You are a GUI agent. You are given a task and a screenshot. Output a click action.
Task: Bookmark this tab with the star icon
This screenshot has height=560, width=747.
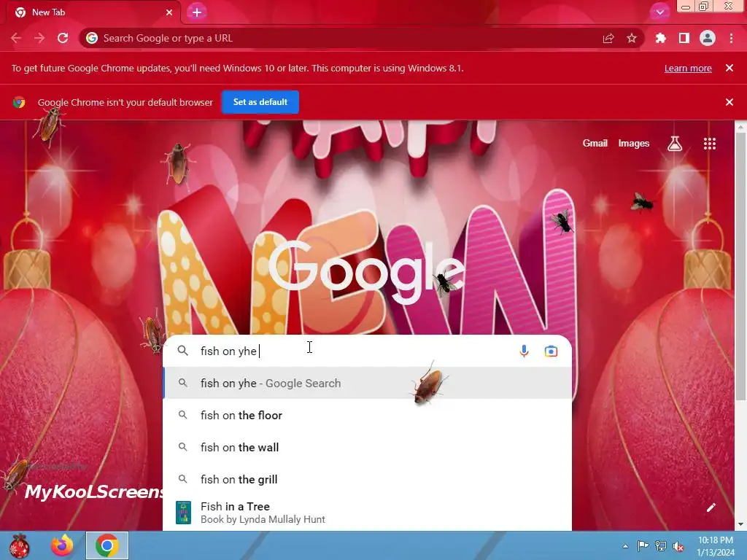click(632, 38)
